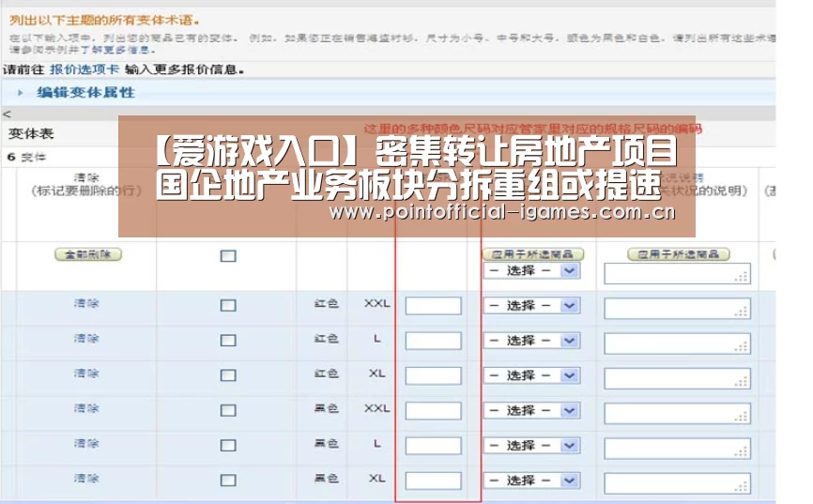Check the box for 红色 XL variant
The width and height of the screenshot is (813, 504).
pos(228,375)
